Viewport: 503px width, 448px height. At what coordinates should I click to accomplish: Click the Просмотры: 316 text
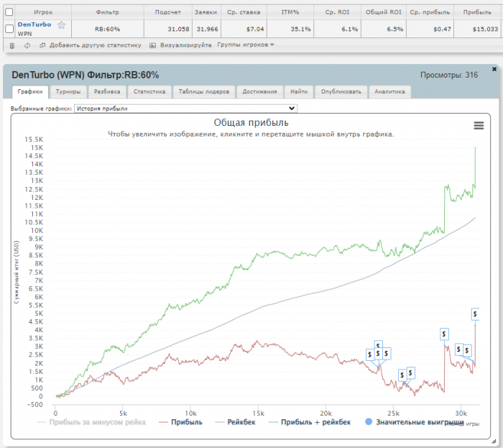click(449, 75)
